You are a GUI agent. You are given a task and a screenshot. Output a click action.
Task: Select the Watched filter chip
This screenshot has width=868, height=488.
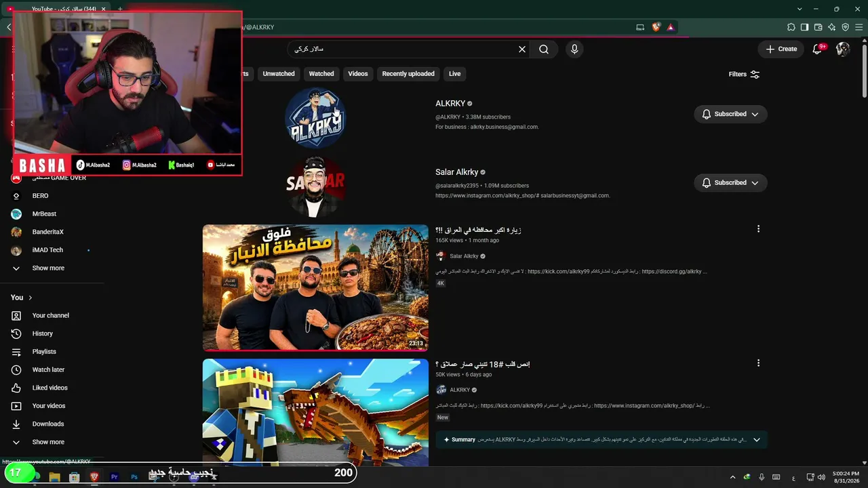point(321,74)
